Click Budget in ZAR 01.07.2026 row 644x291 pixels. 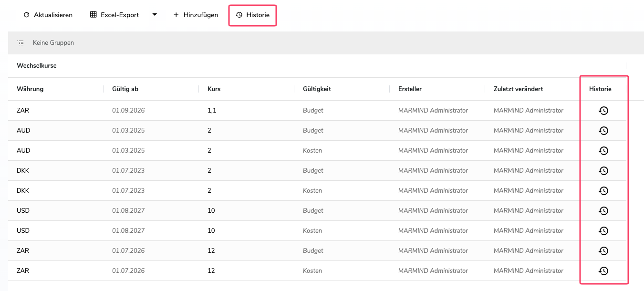click(313, 251)
